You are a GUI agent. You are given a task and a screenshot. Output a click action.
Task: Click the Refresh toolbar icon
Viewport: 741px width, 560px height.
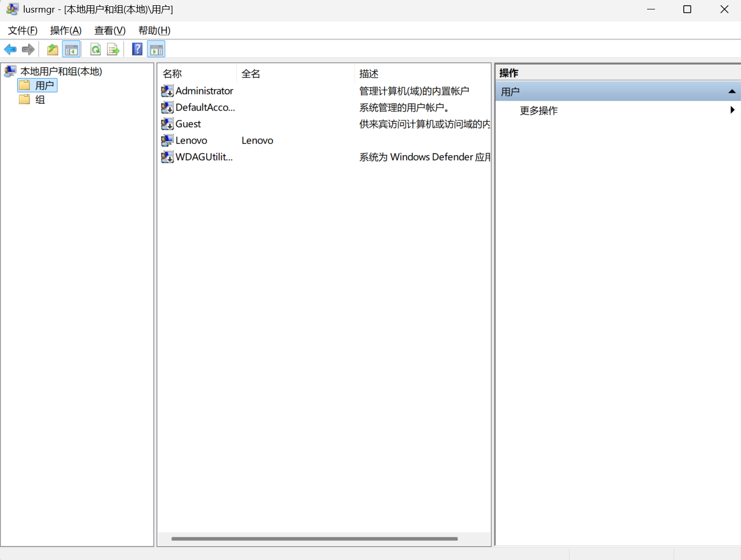(x=95, y=50)
